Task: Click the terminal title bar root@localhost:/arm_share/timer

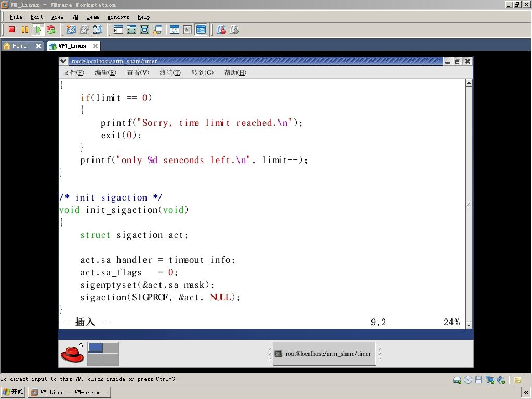Action: click(x=256, y=61)
